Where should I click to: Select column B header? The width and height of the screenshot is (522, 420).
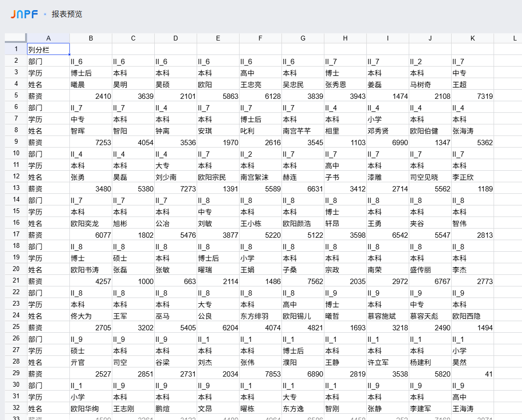tap(91, 38)
